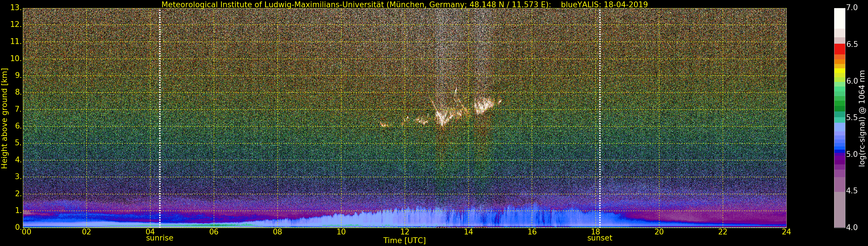Click the colorbar value label '5.0'
Viewport: 868px width, 246px height.
tap(852, 154)
